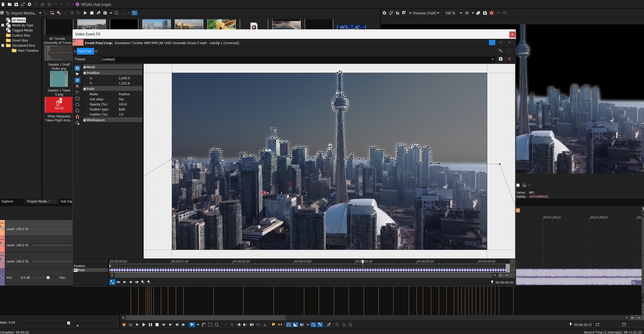Select the Anchor Deletion tool
The image size is (644, 334).
pos(77,86)
